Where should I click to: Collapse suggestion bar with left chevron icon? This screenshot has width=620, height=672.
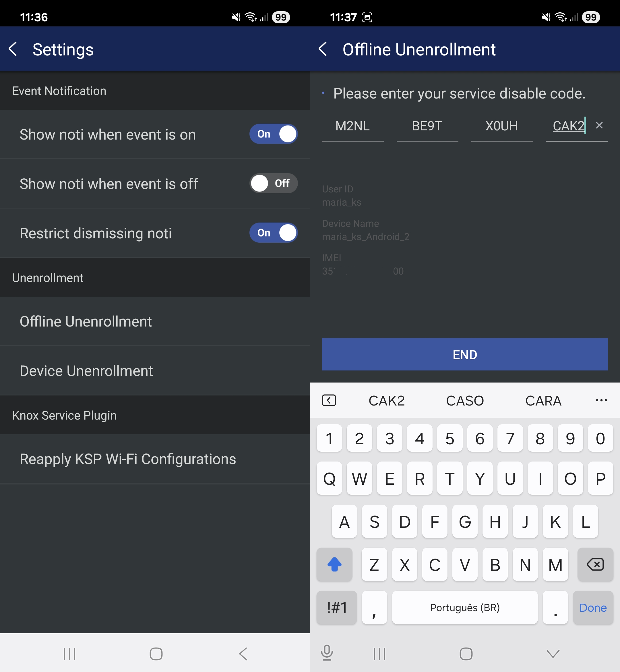click(x=329, y=400)
